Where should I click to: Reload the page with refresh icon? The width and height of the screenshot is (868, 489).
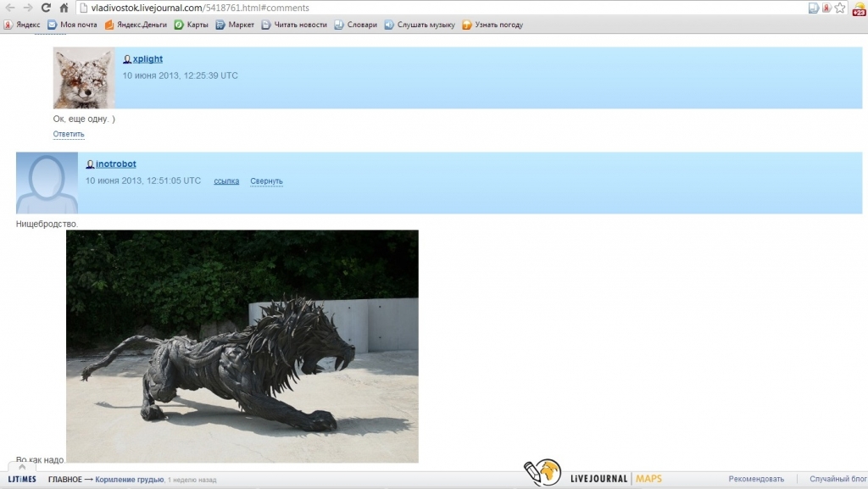click(x=46, y=8)
